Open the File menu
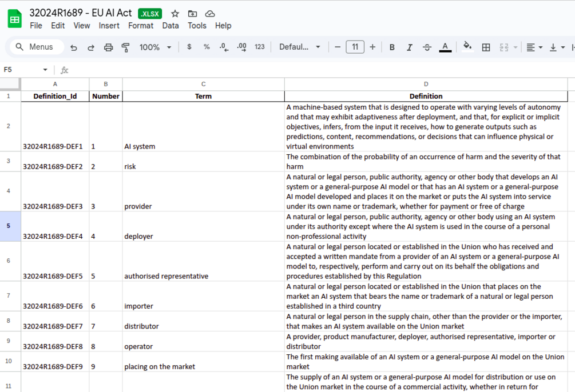575x392 pixels. click(x=36, y=26)
